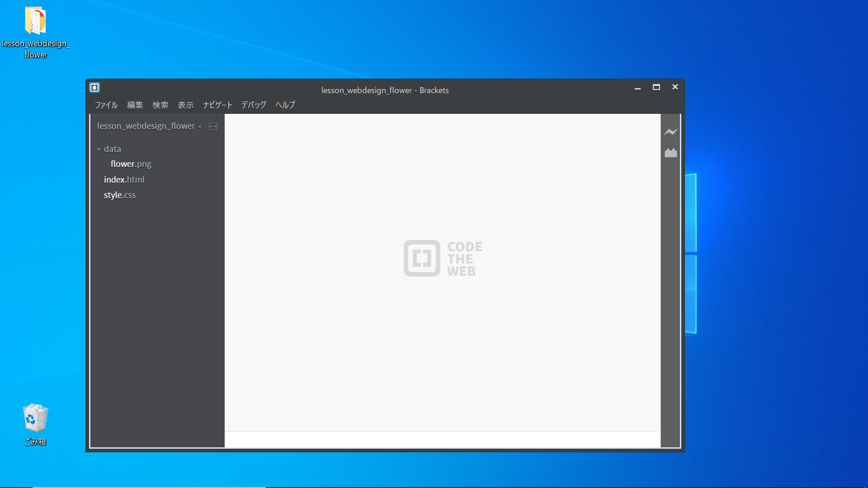
Task: Collapse the data folder triangle
Action: coord(99,149)
